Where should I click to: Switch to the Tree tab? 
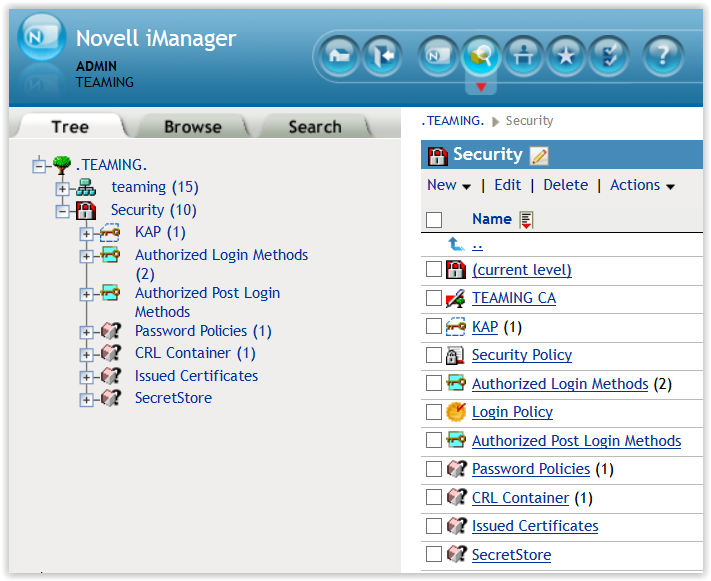click(69, 127)
